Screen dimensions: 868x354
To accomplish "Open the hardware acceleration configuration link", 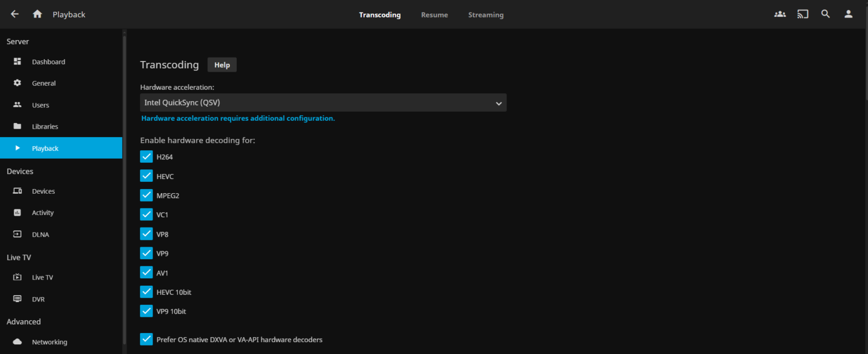I will [237, 118].
